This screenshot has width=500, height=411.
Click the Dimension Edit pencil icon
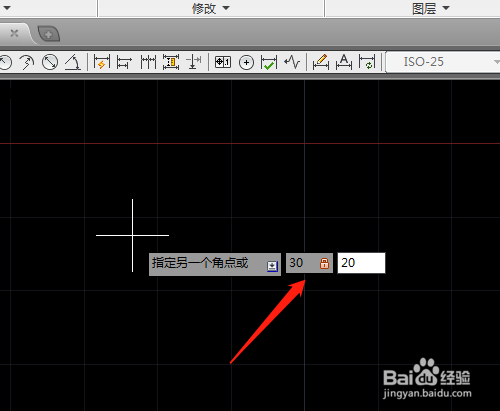coord(321,62)
